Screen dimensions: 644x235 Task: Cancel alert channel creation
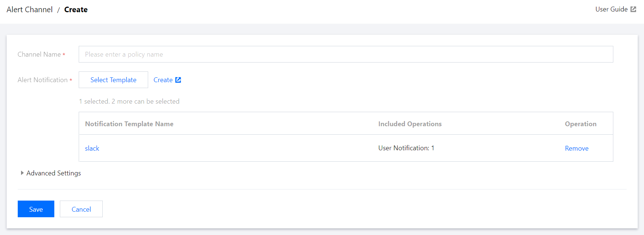point(81,209)
